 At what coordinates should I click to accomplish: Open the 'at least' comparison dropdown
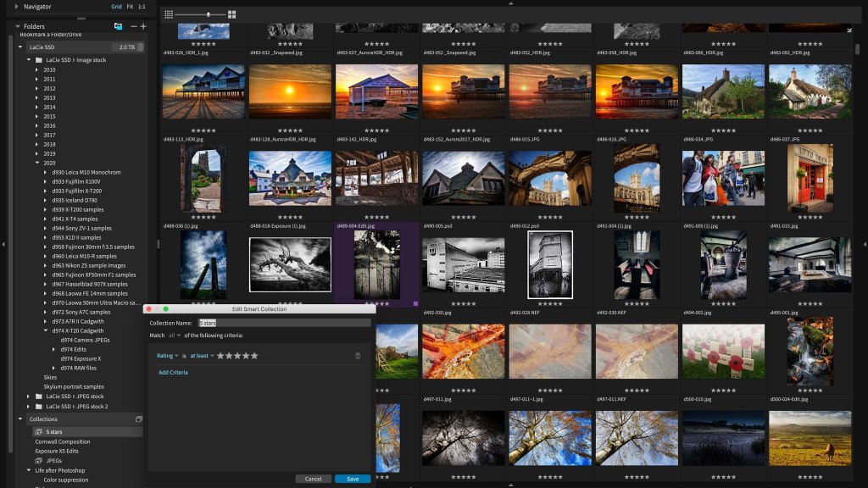click(202, 356)
